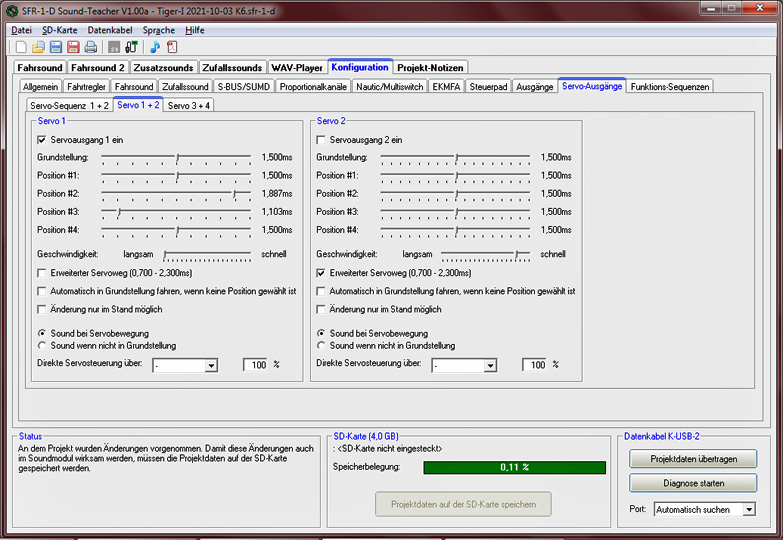Switch to Servo 3 + 4 subtab
This screenshot has width=783, height=540.
point(189,105)
